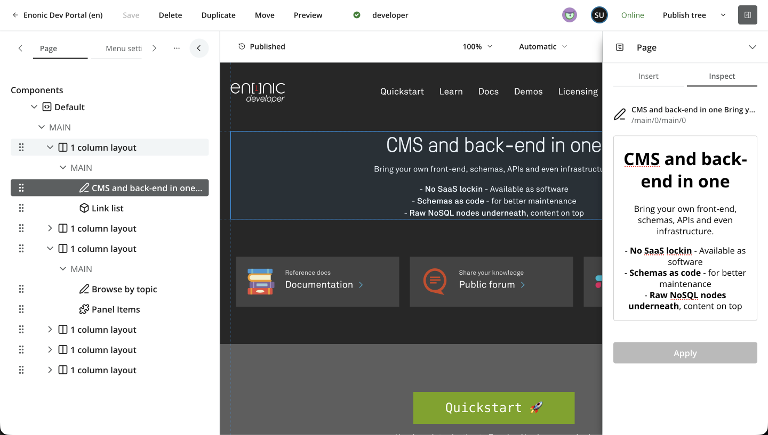
Task: Click the drag handle beside Panel Items
Action: tap(21, 309)
